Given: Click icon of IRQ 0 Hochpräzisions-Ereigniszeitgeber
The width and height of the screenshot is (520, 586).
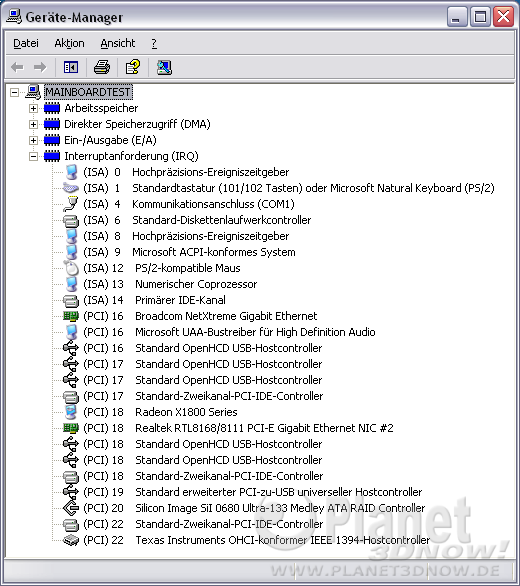Looking at the screenshot, I should coord(71,172).
